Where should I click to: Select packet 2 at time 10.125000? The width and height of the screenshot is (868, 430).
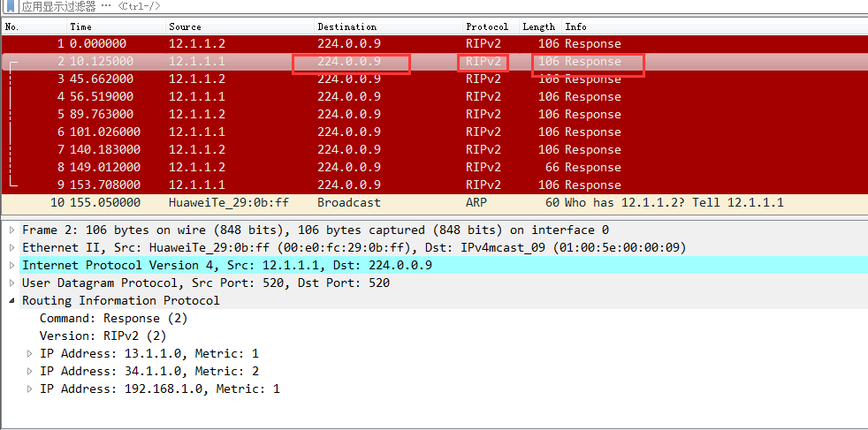(434, 61)
